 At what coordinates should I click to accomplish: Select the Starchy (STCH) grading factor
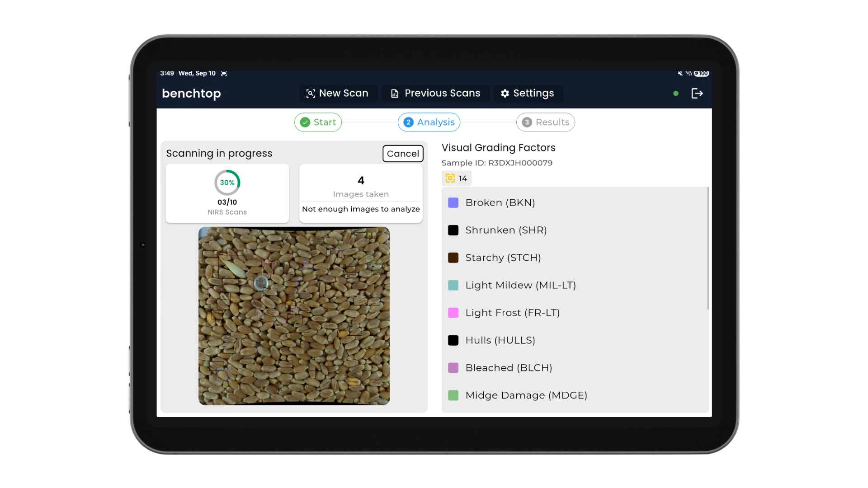click(x=503, y=258)
